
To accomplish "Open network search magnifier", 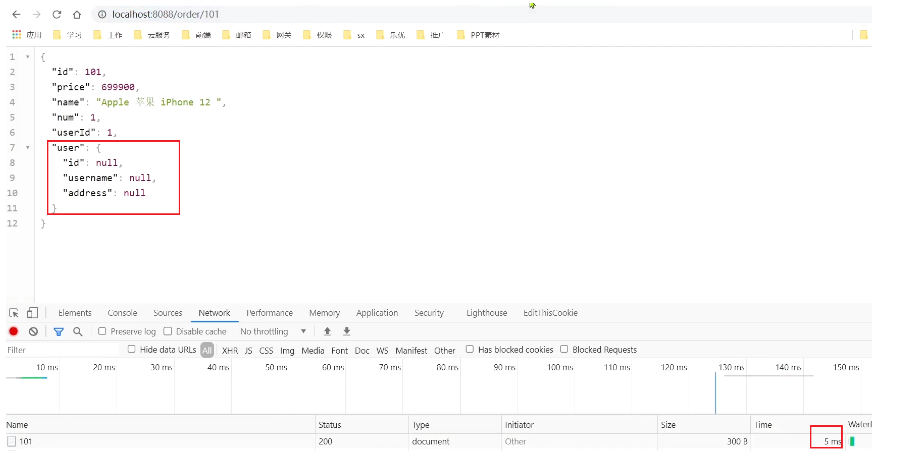I will click(x=77, y=331).
